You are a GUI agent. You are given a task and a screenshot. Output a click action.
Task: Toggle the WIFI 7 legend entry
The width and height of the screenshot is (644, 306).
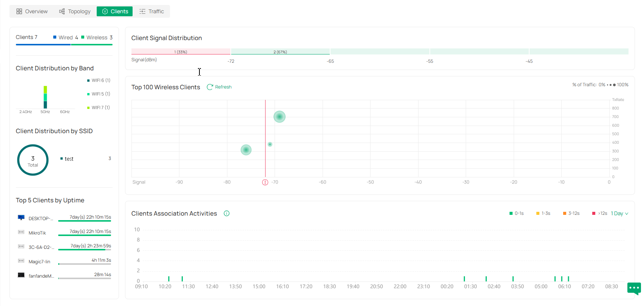tap(99, 107)
